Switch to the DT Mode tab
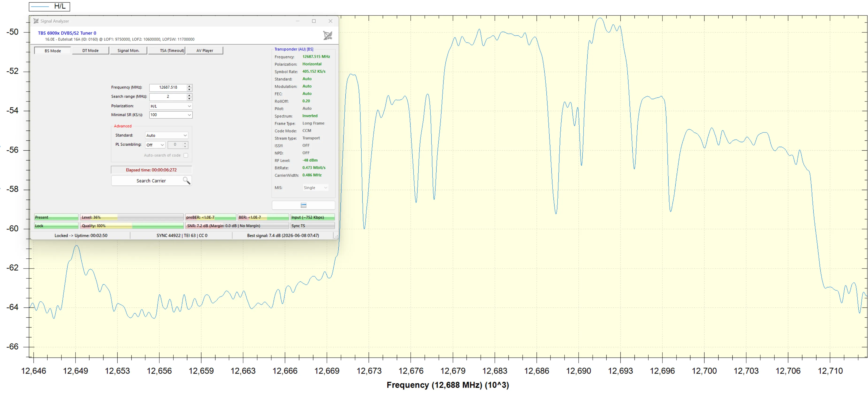The image size is (868, 393). pos(91,51)
